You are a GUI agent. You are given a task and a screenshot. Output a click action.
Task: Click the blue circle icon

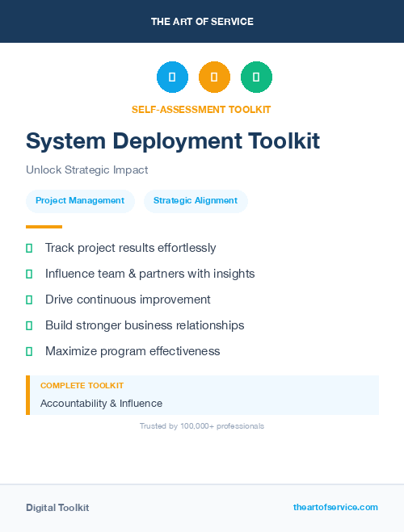click(172, 77)
